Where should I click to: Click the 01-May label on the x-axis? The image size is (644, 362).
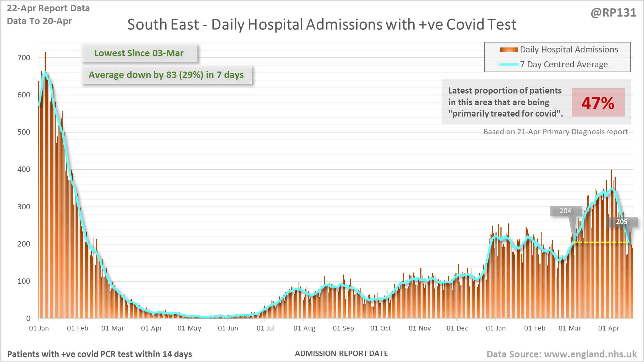(189, 328)
